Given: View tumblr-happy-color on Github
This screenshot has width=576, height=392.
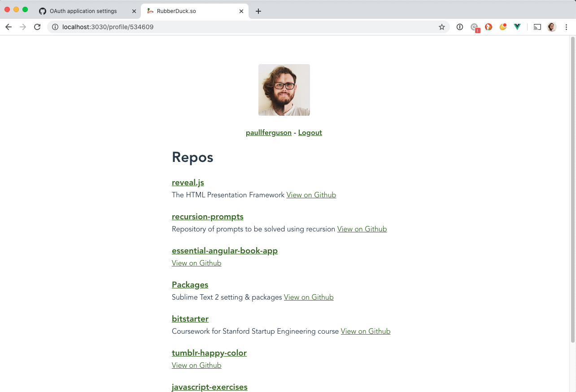Looking at the screenshot, I should click(196, 366).
